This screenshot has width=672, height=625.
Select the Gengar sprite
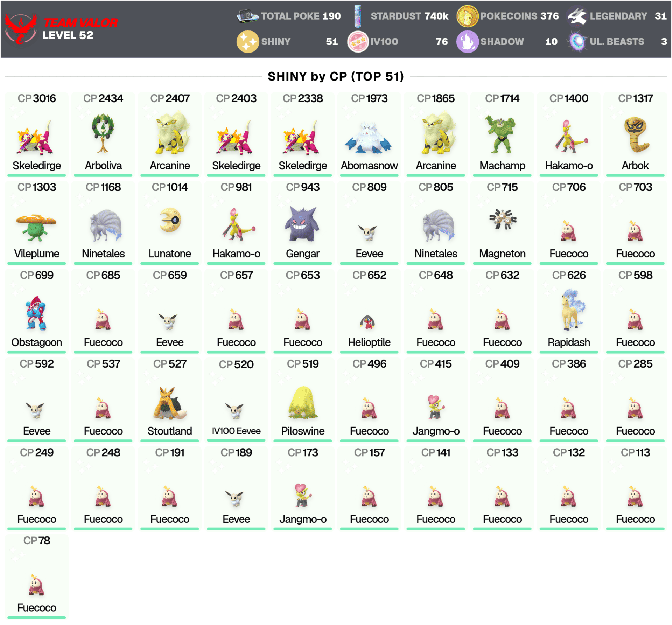(302, 224)
